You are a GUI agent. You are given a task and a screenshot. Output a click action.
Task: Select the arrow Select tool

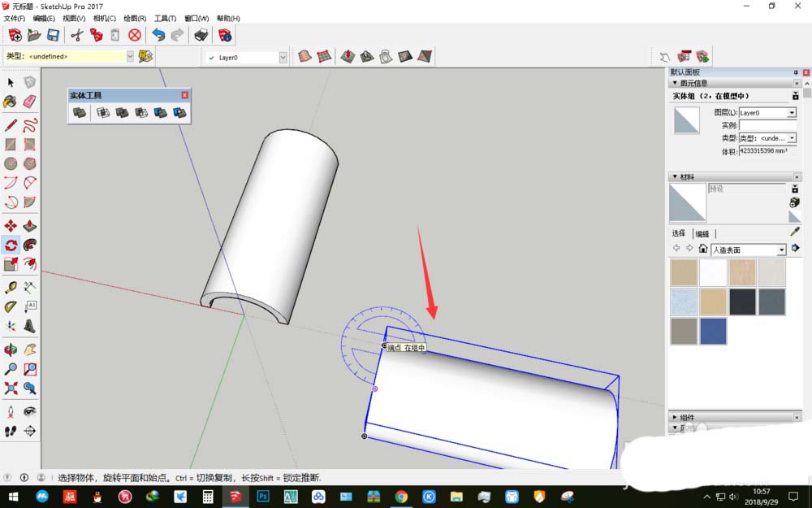pos(11,82)
